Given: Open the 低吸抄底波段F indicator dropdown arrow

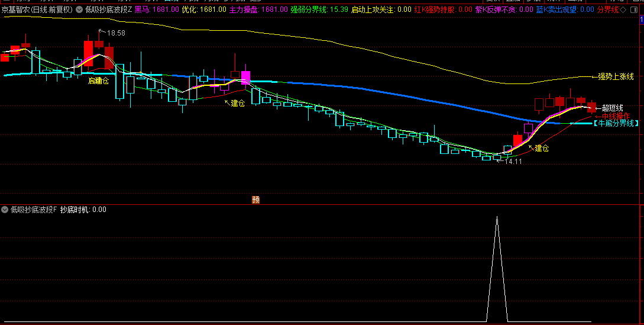Looking at the screenshot, I should (x=5, y=210).
